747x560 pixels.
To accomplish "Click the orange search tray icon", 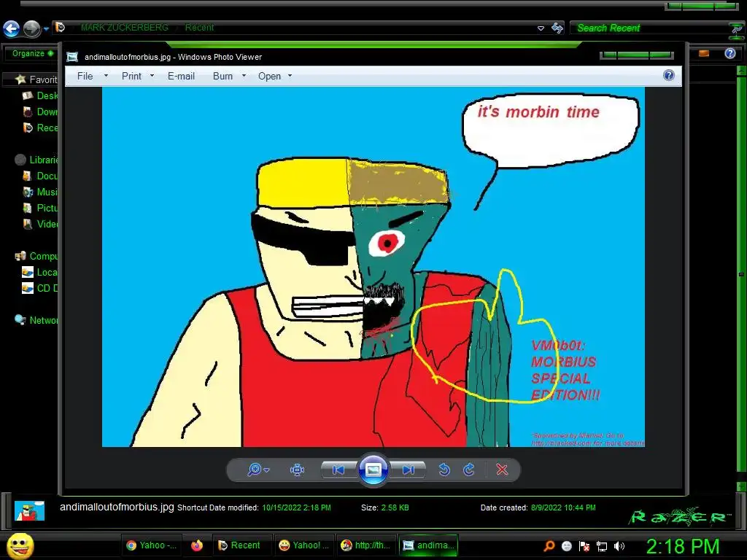I will 549,546.
